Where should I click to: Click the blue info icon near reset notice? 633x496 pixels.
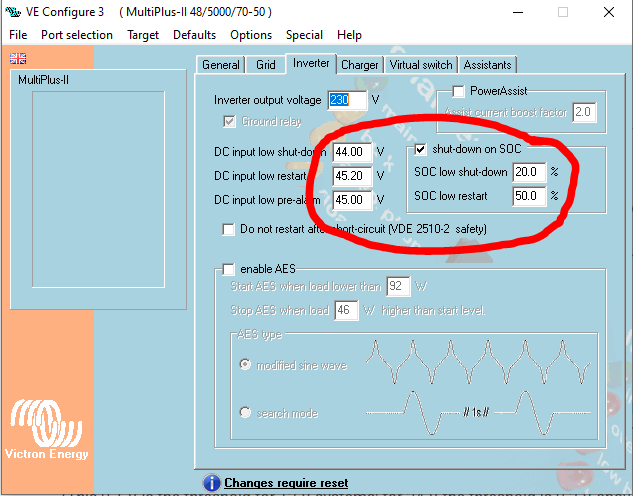(211, 484)
